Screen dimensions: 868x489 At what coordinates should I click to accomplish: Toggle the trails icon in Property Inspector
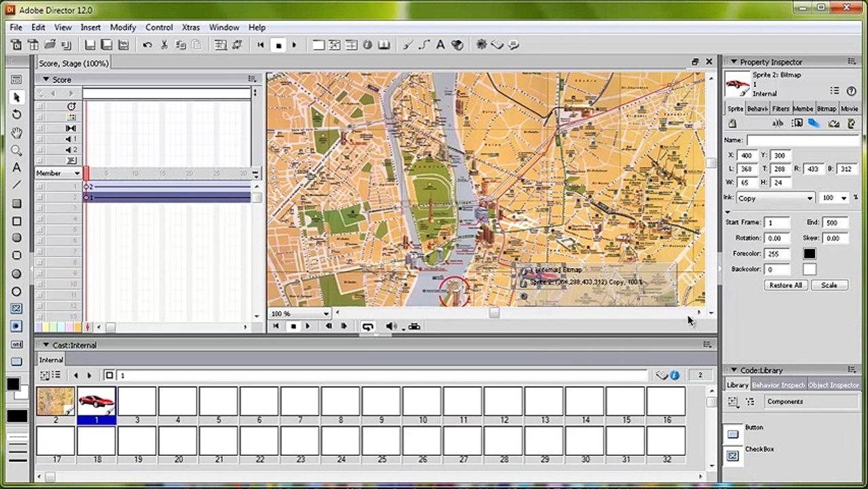tap(813, 124)
